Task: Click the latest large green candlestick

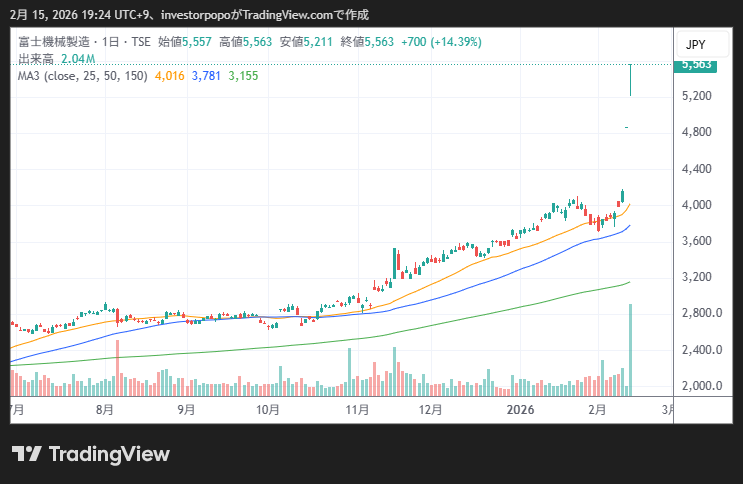Action: (630, 80)
